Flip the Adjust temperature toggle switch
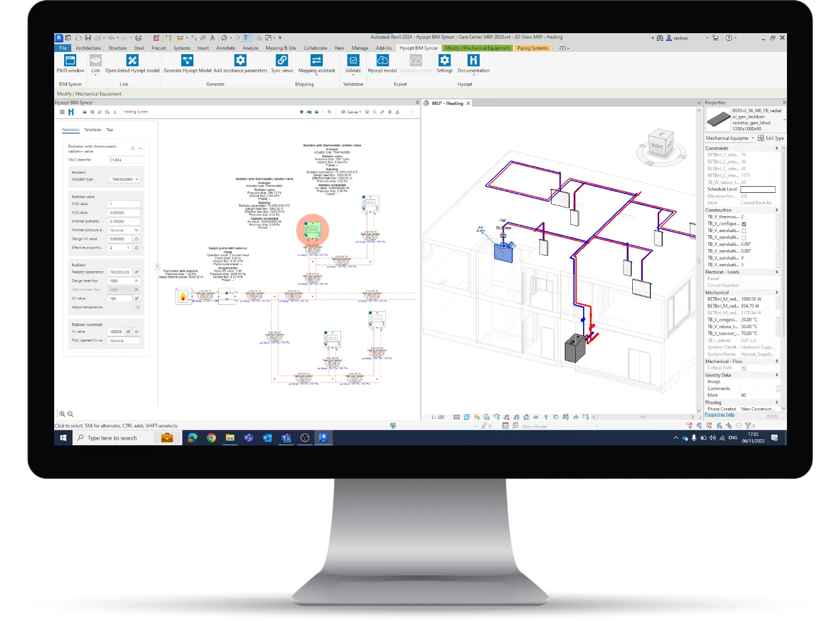This screenshot has height=621, width=840. click(x=135, y=307)
